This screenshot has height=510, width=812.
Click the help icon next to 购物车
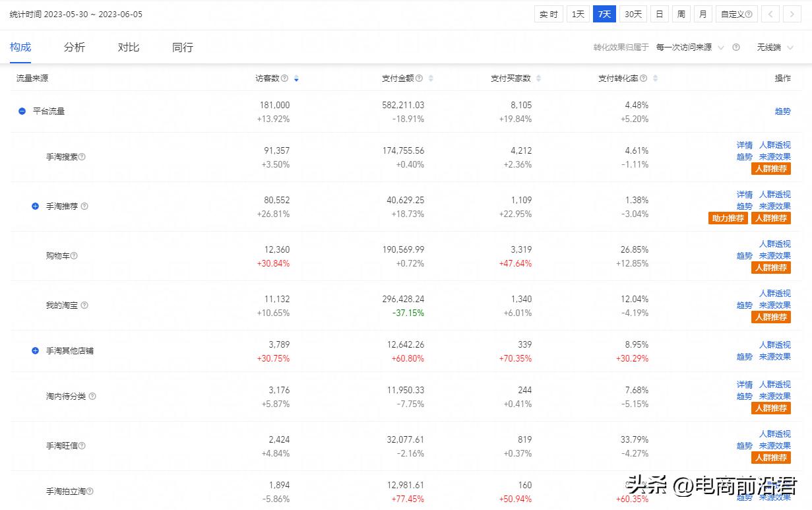coord(75,255)
